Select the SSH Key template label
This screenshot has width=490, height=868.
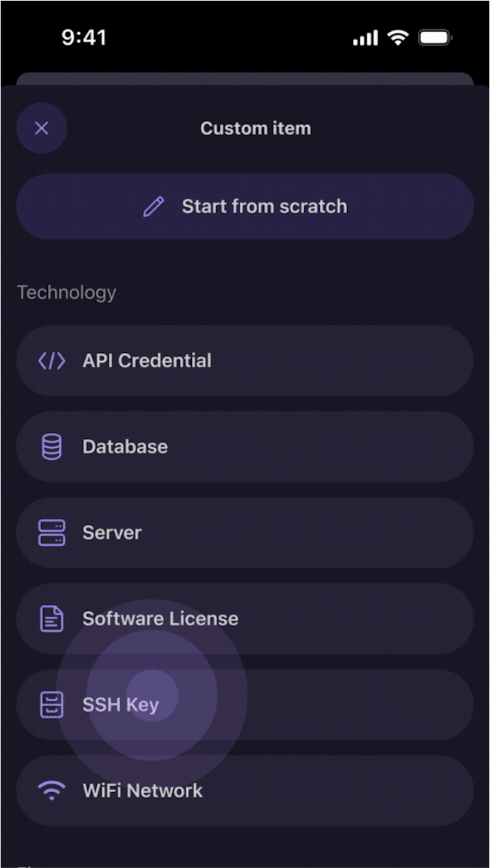[x=121, y=705]
